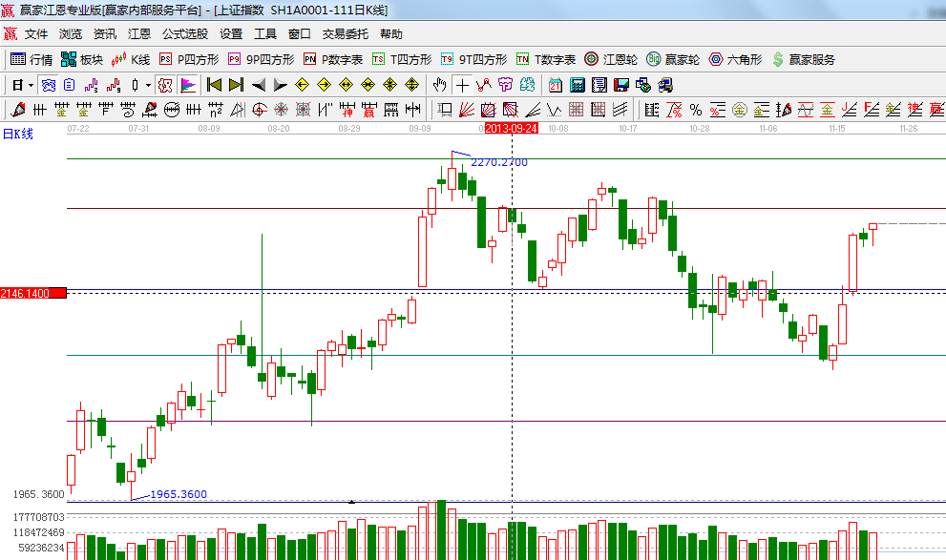This screenshot has height=560, width=946.
Task: Click the 行情 quotes button
Action: pos(32,59)
